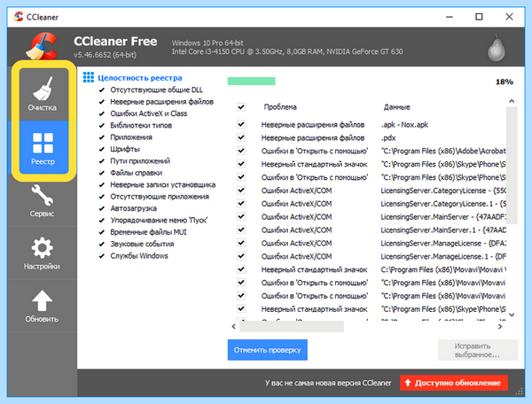Screen dimensions: 532x404
Task: Toggle Файлы справки option
Action: pos(101,173)
